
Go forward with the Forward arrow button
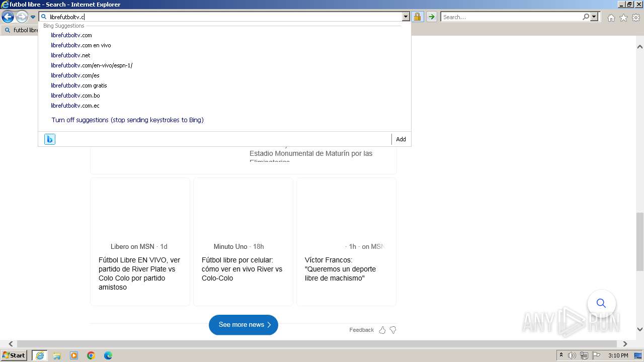pyautogui.click(x=22, y=17)
